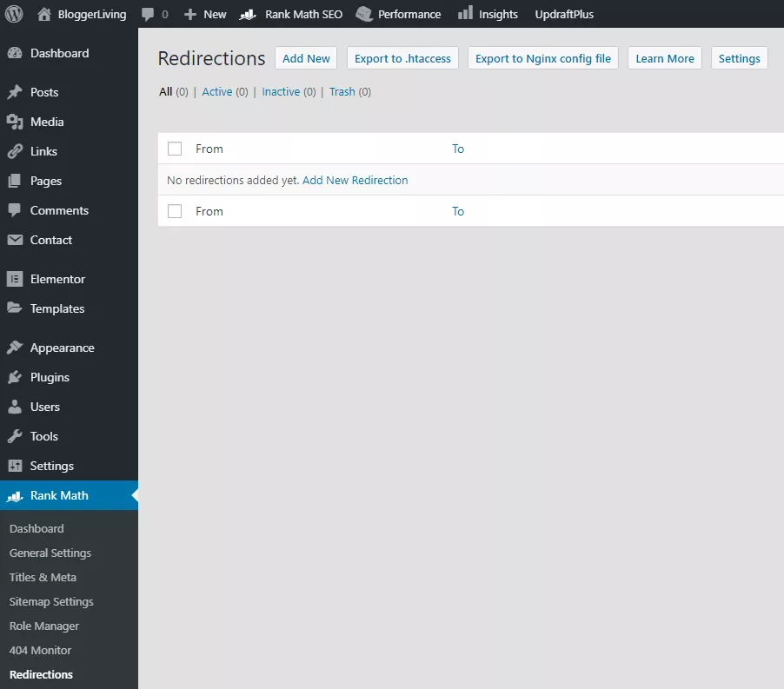The height and width of the screenshot is (689, 784).
Task: Click the Insights bar chart icon
Action: (465, 13)
